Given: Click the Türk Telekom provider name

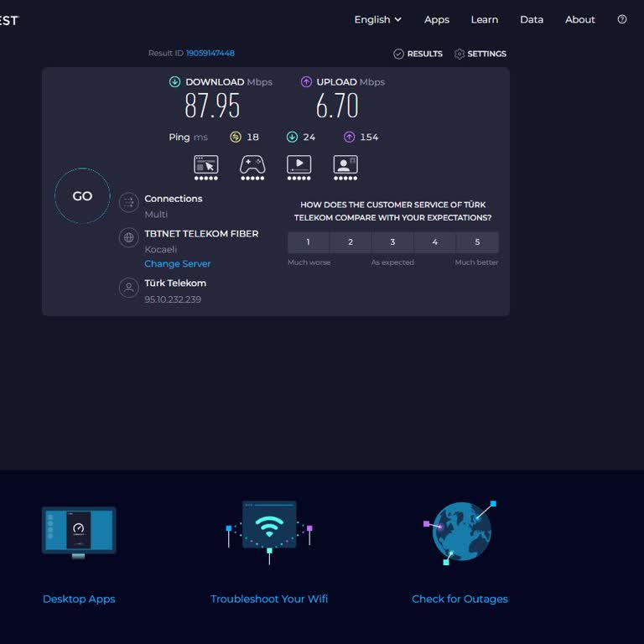Looking at the screenshot, I should 175,283.
